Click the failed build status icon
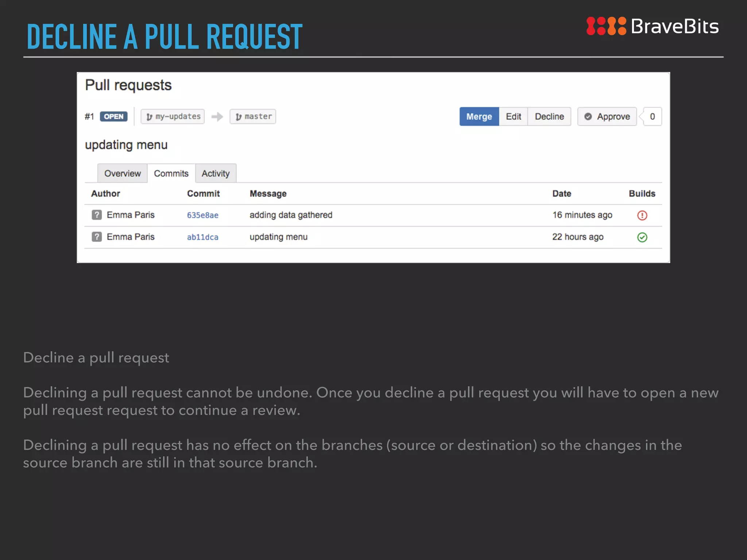The image size is (747, 560). 642,215
